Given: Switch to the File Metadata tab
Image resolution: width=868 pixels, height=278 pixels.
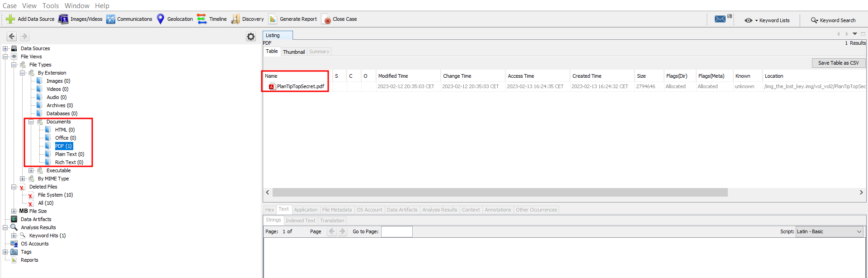Looking at the screenshot, I should pos(337,210).
